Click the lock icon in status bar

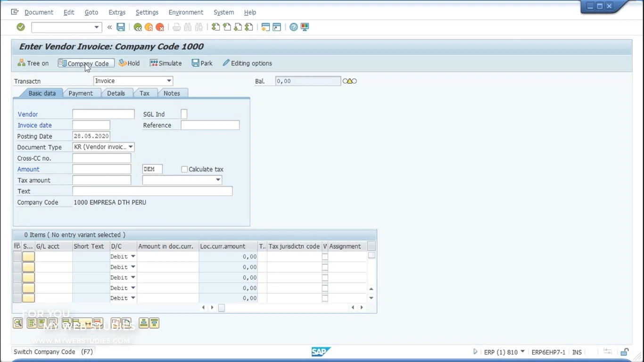(x=624, y=352)
